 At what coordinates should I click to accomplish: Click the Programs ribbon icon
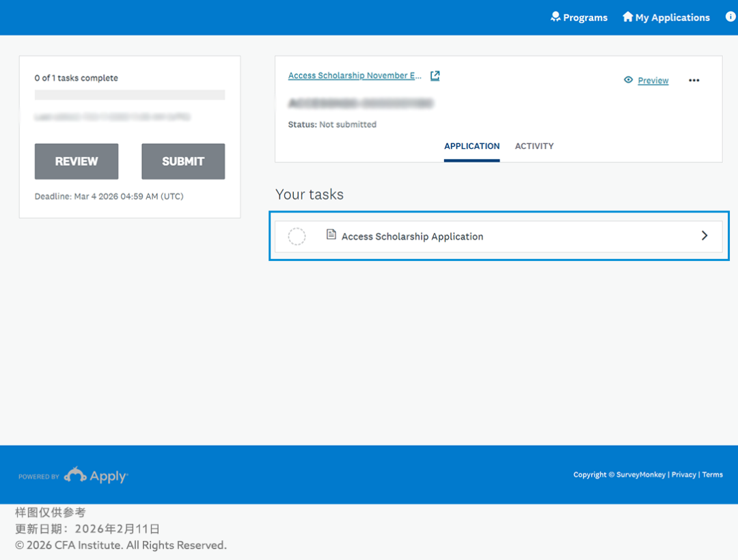[556, 17]
